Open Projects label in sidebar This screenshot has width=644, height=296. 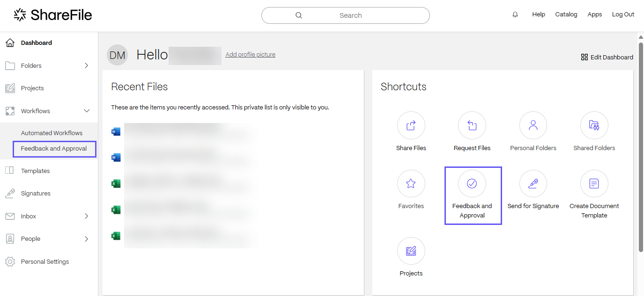[x=32, y=88]
